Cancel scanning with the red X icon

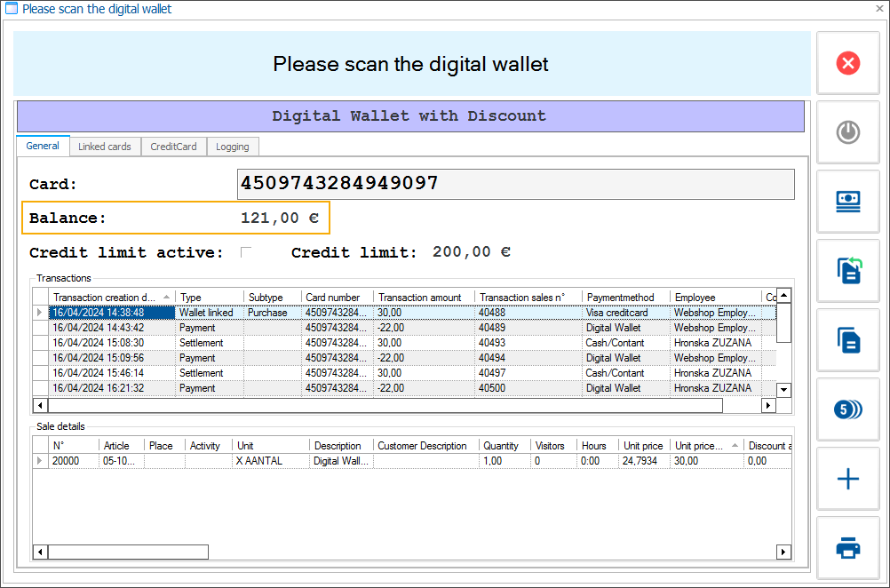[847, 63]
